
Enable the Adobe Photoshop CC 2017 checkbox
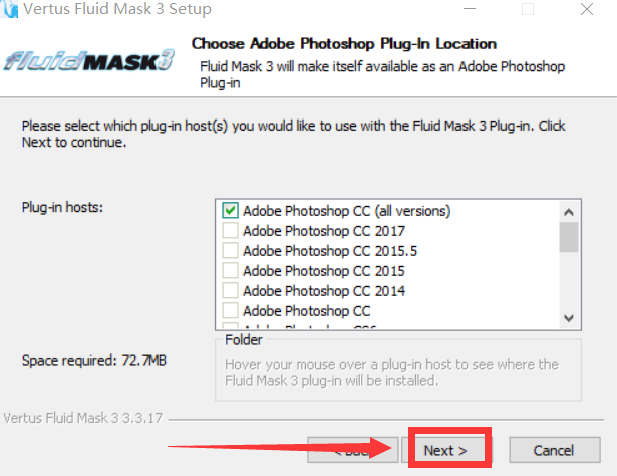pos(230,231)
